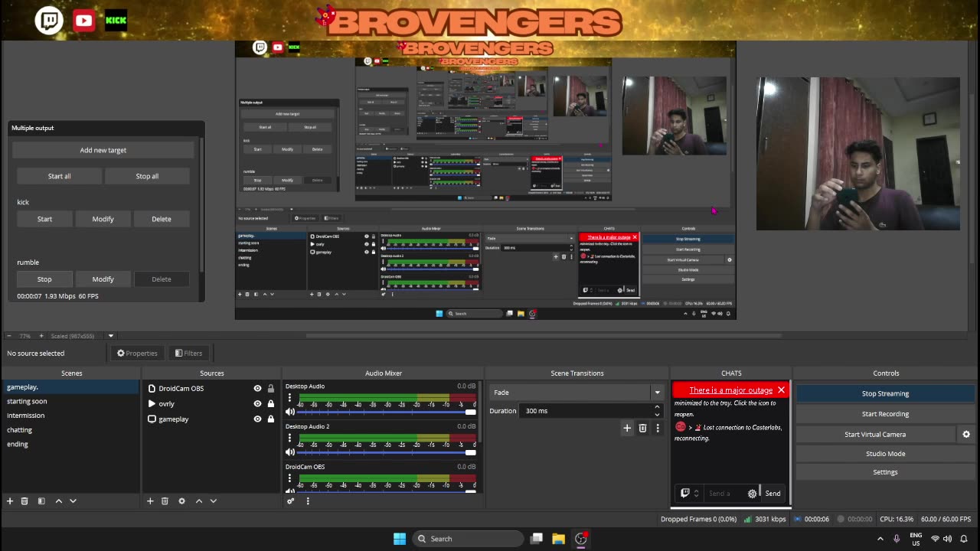Open Desktop Audio three-dot options
Screen dimensions: 980x551
(x=289, y=398)
